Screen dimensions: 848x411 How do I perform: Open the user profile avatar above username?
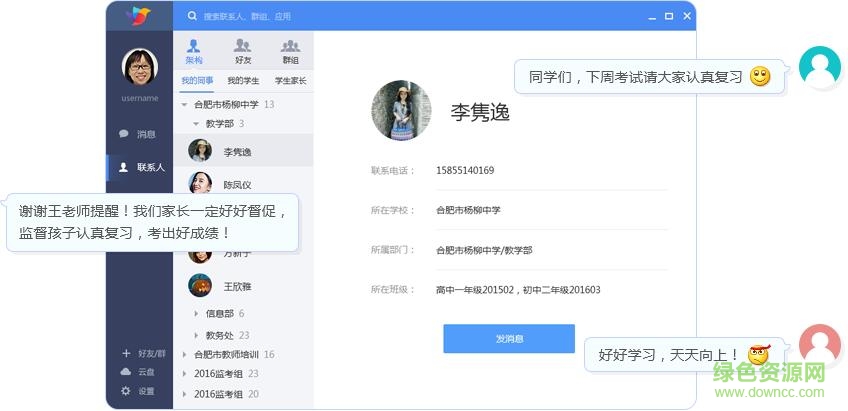click(x=140, y=67)
